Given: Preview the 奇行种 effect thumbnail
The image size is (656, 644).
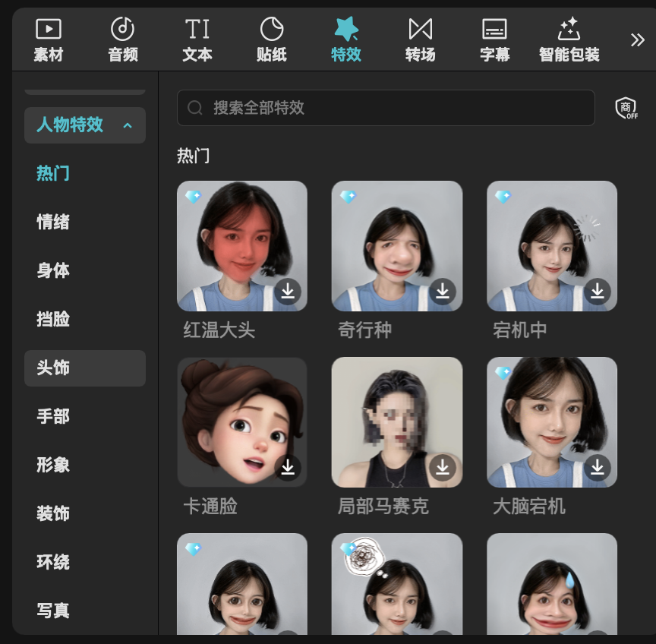Looking at the screenshot, I should (x=397, y=246).
